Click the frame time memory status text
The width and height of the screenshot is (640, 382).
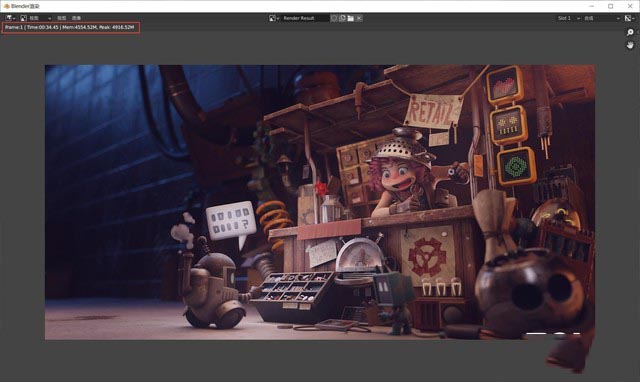(70, 27)
